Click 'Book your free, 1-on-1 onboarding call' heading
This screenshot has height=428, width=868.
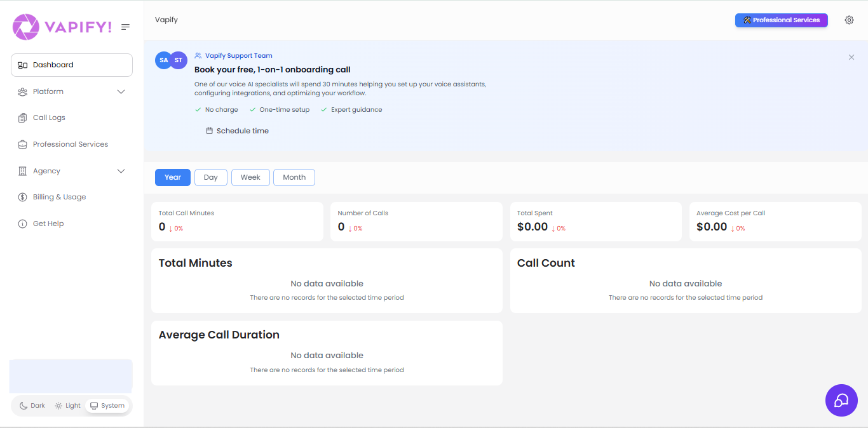point(273,70)
